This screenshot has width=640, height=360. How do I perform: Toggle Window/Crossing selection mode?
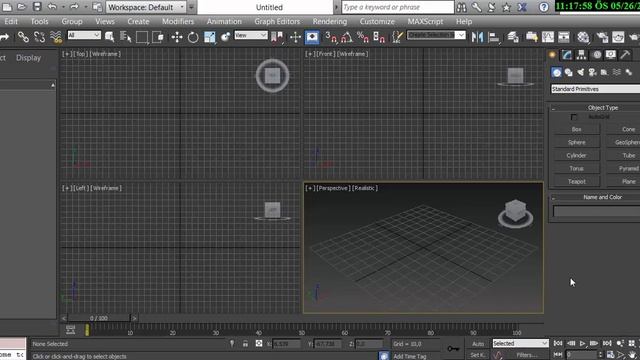(x=158, y=37)
